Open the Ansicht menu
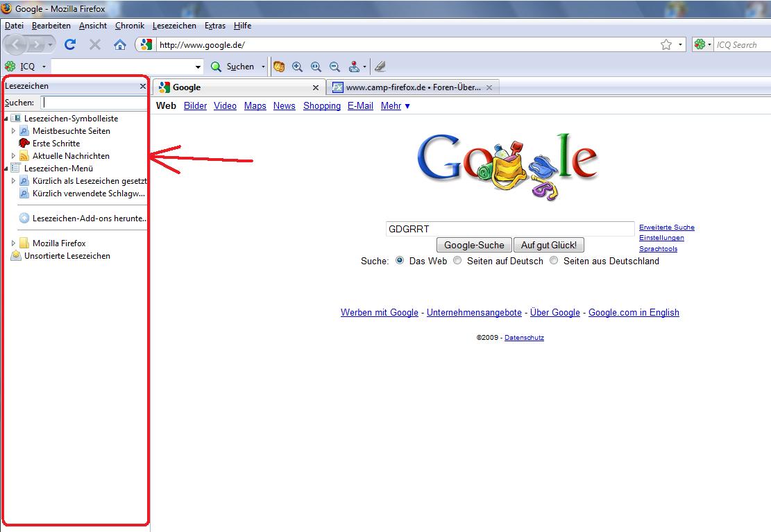 coord(93,26)
